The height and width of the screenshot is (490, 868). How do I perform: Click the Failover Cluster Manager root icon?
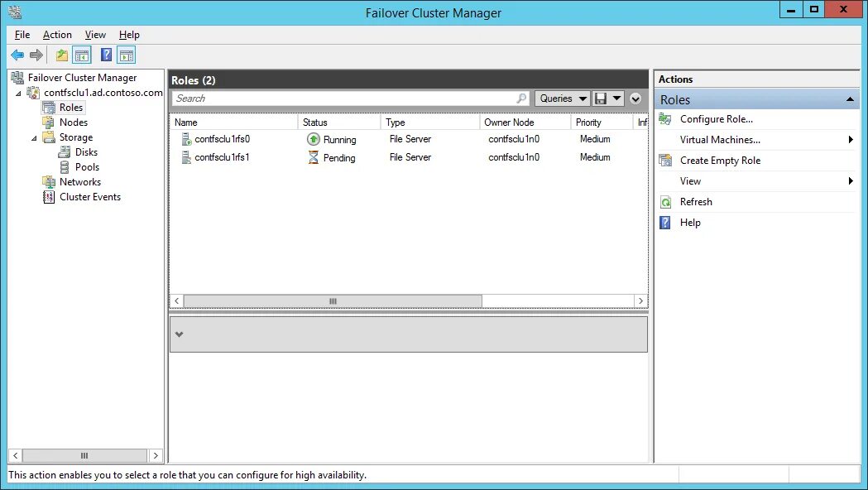17,78
